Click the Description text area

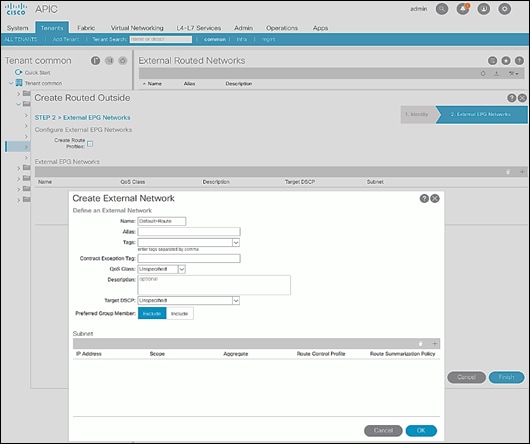[x=214, y=285]
